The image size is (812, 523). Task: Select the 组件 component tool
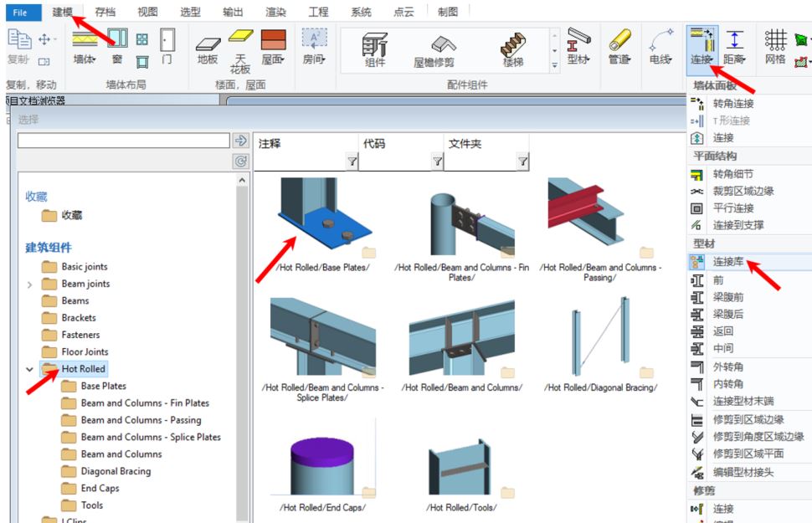(x=375, y=49)
